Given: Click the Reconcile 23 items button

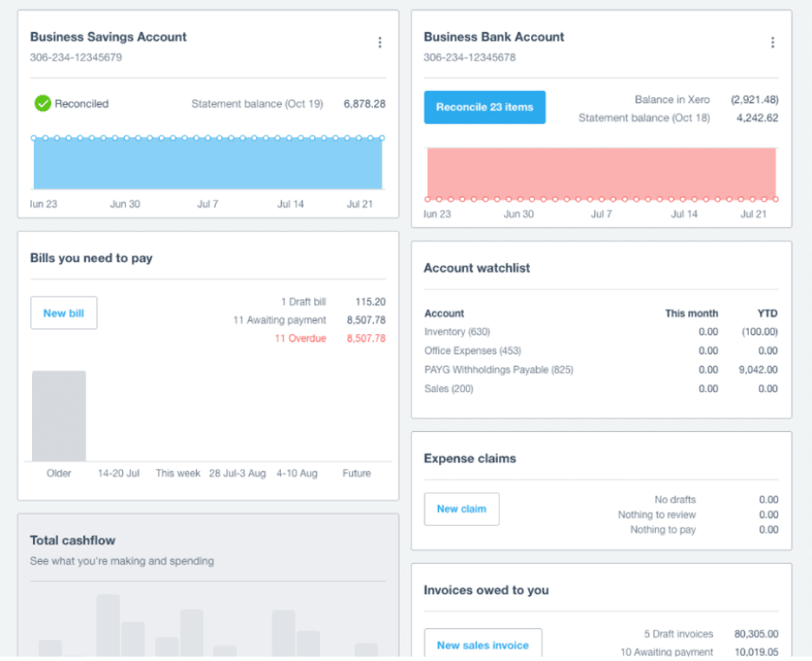Looking at the screenshot, I should [x=484, y=108].
